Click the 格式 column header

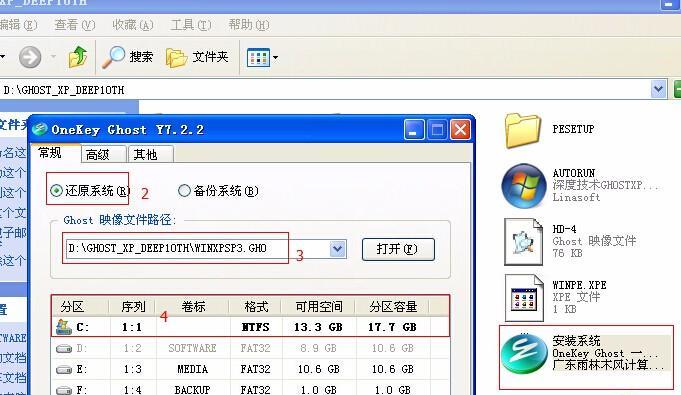[255, 307]
